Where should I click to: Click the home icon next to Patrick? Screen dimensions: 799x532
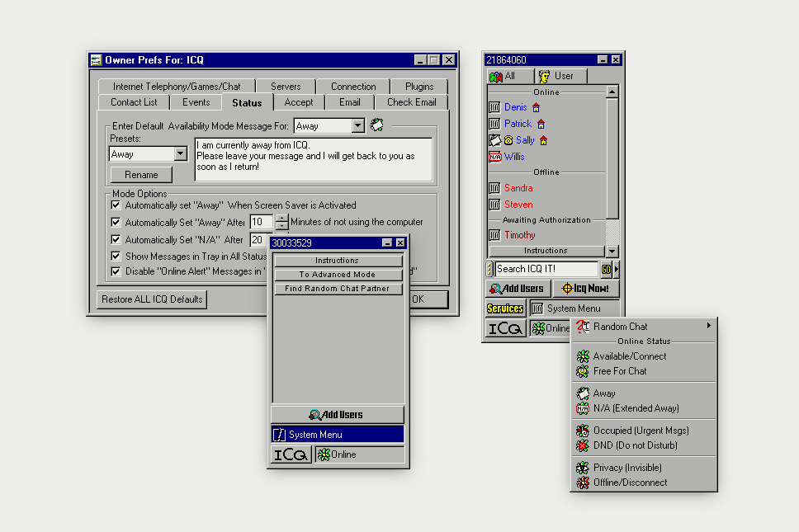(x=541, y=124)
